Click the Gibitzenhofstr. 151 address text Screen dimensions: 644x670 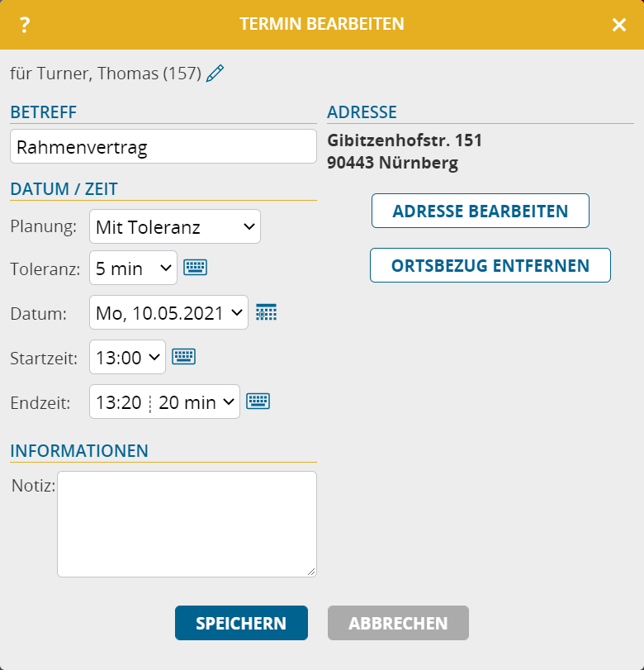point(405,140)
